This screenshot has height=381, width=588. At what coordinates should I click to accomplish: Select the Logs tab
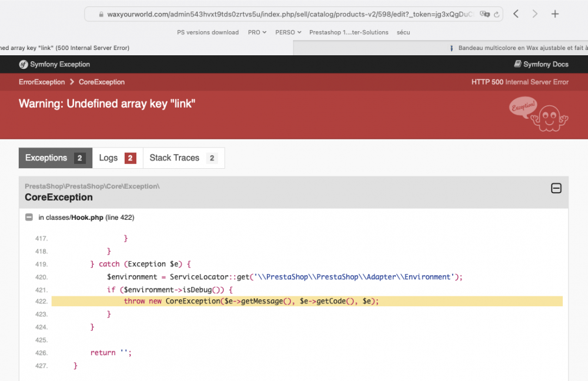pyautogui.click(x=118, y=158)
